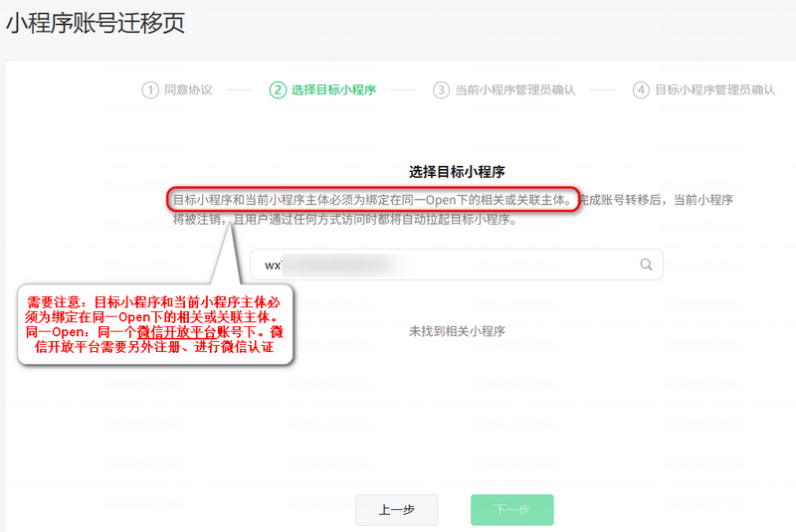Viewport: 796px width, 532px height.
Task: Click the bold 选择目标小程序 heading
Action: (x=457, y=171)
